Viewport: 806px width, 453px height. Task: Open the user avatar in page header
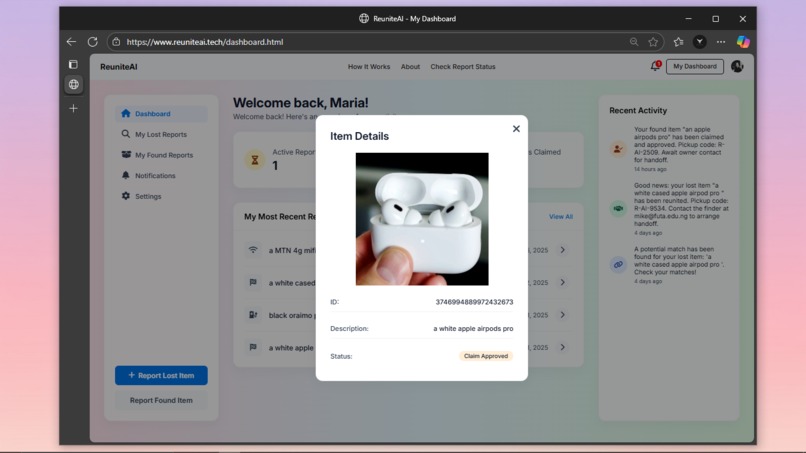click(x=737, y=66)
